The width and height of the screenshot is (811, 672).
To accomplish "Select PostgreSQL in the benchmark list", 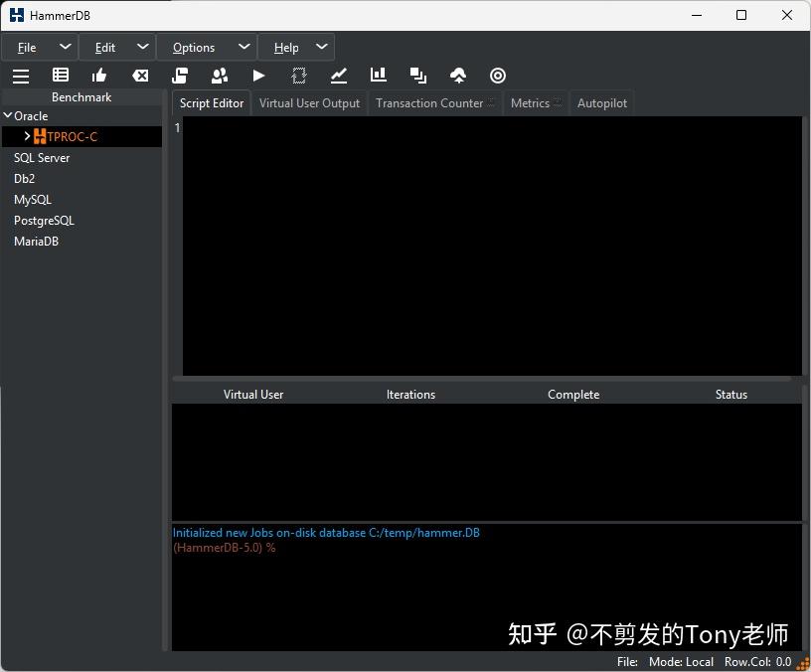I will 44,220.
